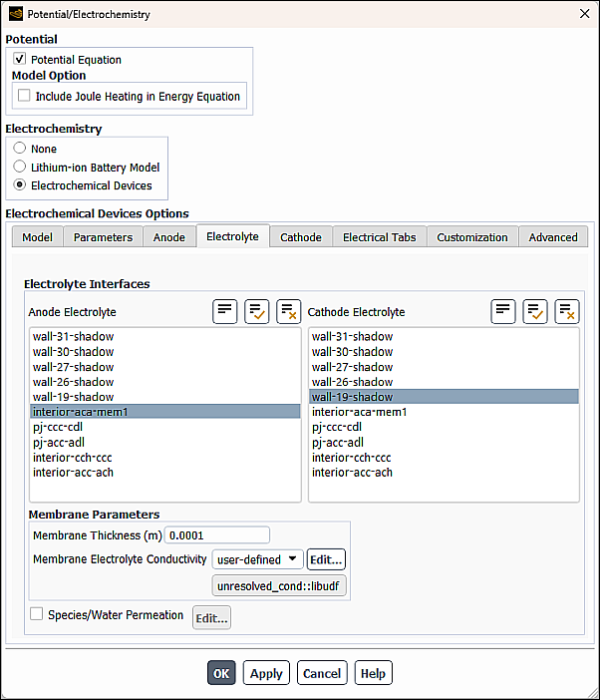Enable Include Joule Heating in Energy Equation
Viewport: 600px width, 700px height.
click(24, 96)
